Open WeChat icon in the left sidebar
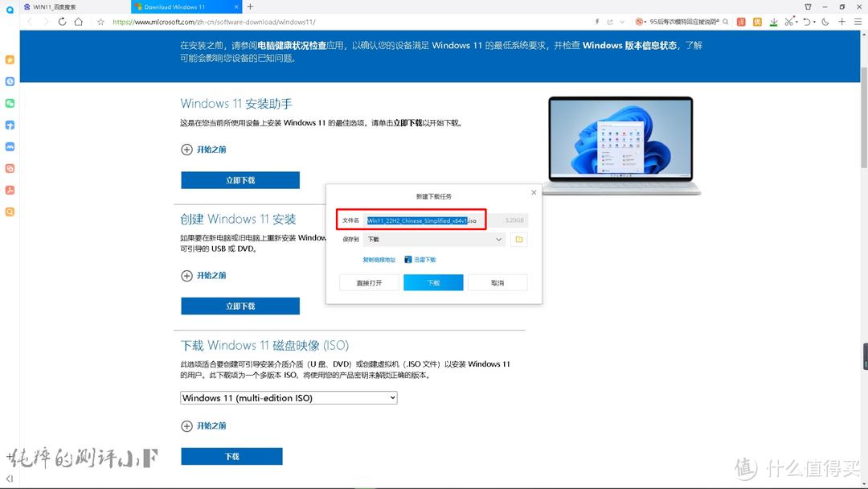 (10, 103)
